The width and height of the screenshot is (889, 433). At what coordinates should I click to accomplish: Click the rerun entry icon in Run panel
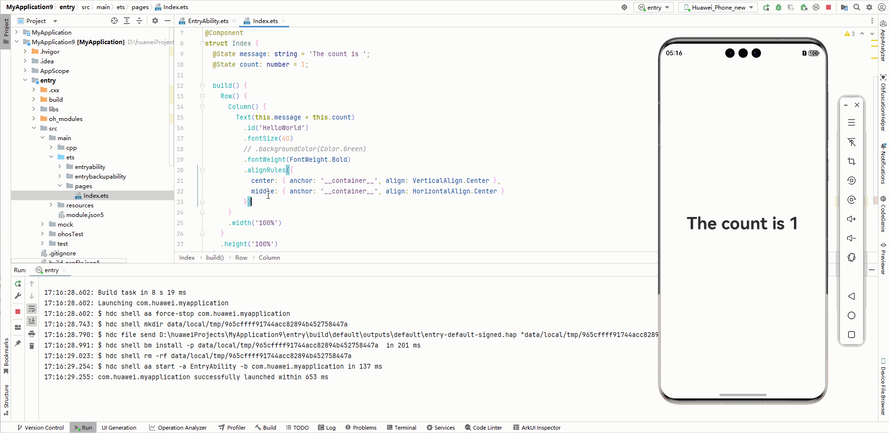click(x=18, y=284)
